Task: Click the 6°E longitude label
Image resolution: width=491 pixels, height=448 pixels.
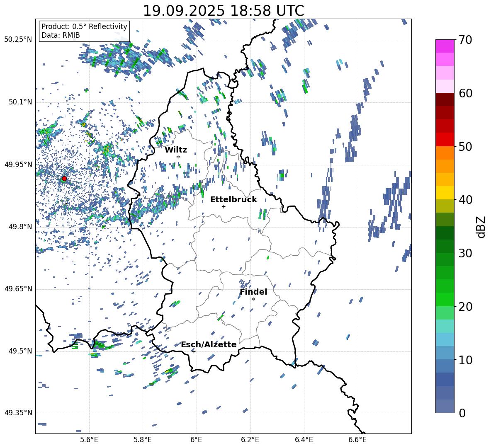Action: pyautogui.click(x=196, y=440)
